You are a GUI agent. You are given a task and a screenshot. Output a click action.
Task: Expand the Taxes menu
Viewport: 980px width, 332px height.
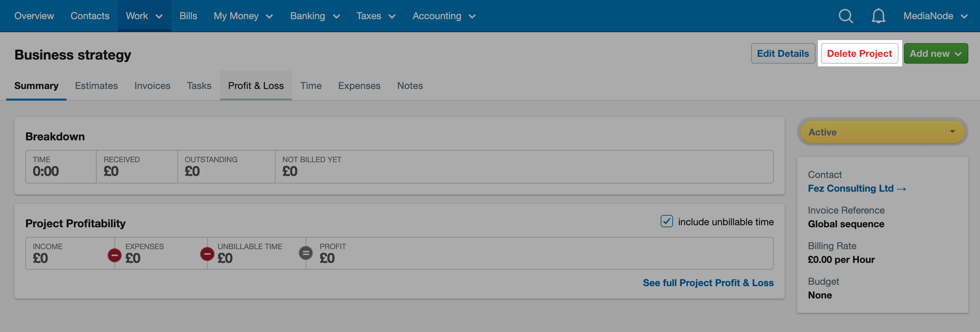pos(376,16)
